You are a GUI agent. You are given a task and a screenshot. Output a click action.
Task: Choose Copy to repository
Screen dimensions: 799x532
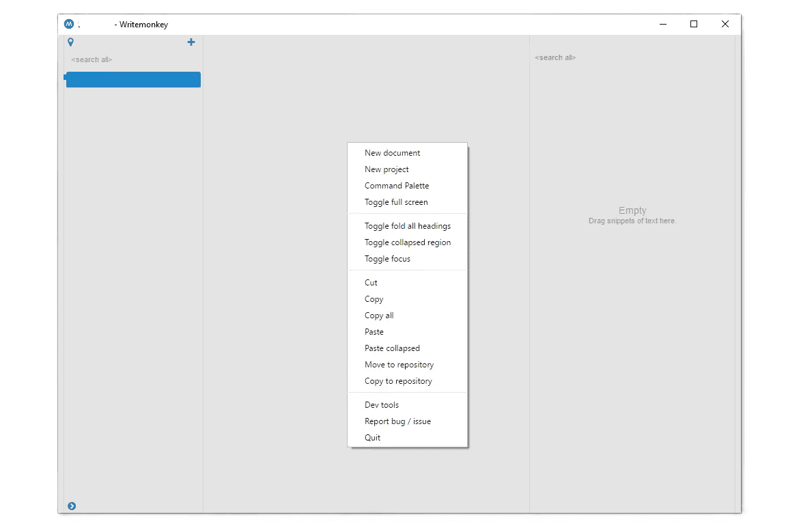pyautogui.click(x=407, y=380)
